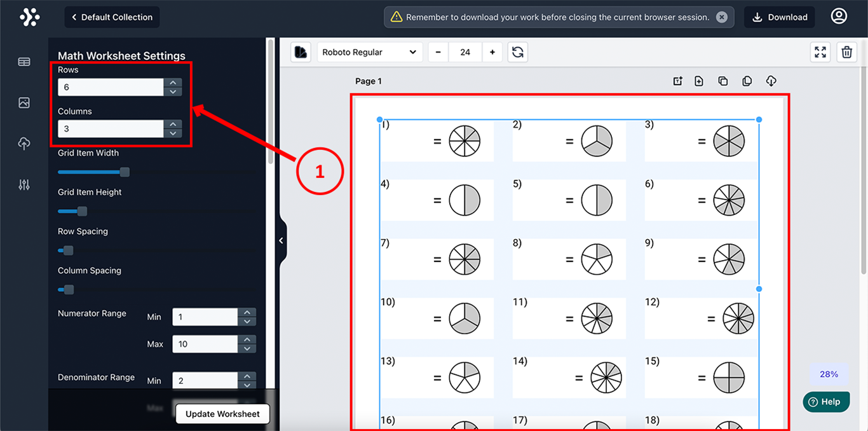Click the Page 1 label

pyautogui.click(x=369, y=81)
